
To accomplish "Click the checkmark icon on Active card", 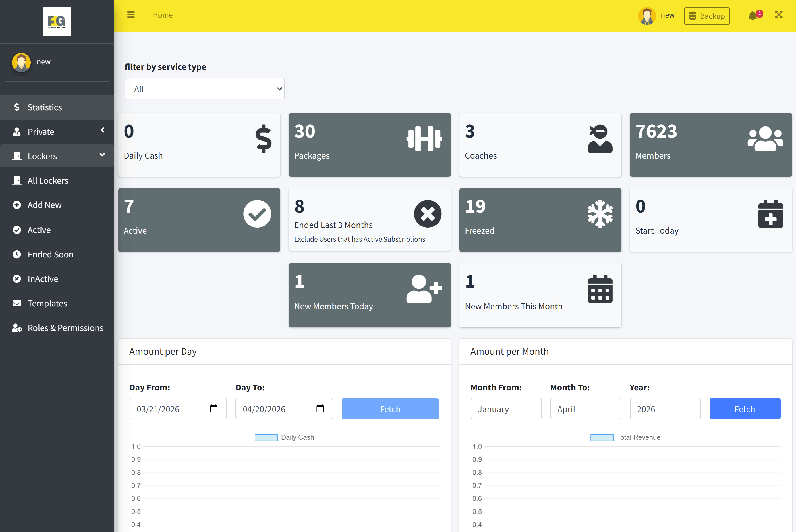I will [x=257, y=214].
